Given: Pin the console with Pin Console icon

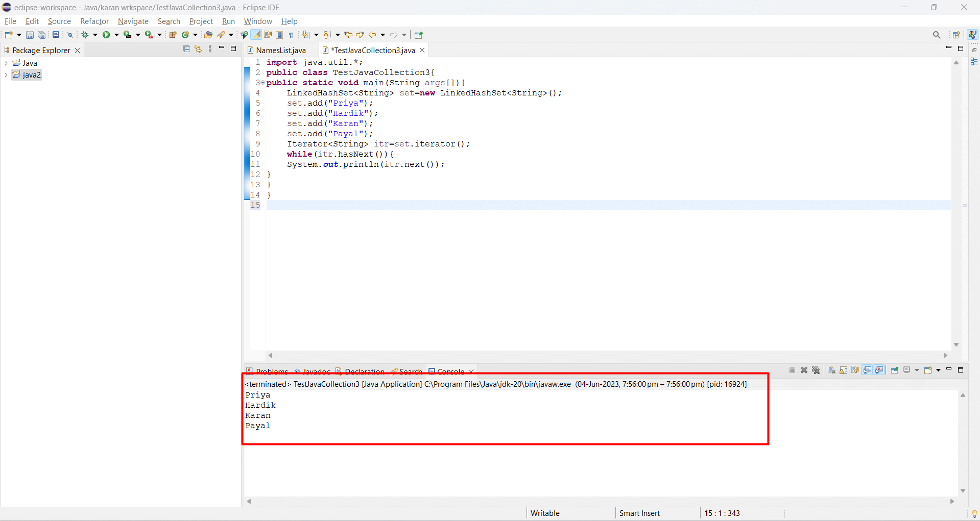Looking at the screenshot, I should point(895,370).
